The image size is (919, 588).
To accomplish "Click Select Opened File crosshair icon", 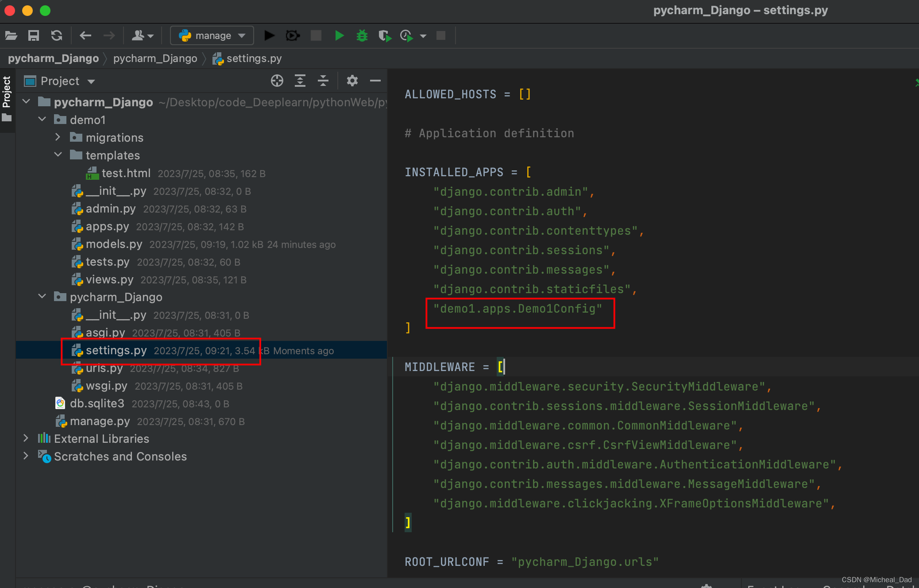I will (277, 81).
